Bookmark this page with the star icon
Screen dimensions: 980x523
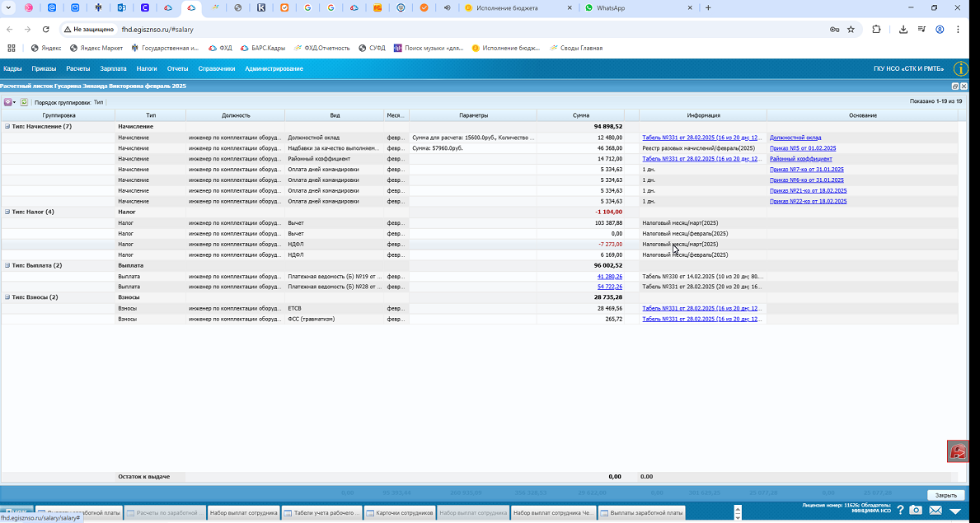tap(851, 30)
